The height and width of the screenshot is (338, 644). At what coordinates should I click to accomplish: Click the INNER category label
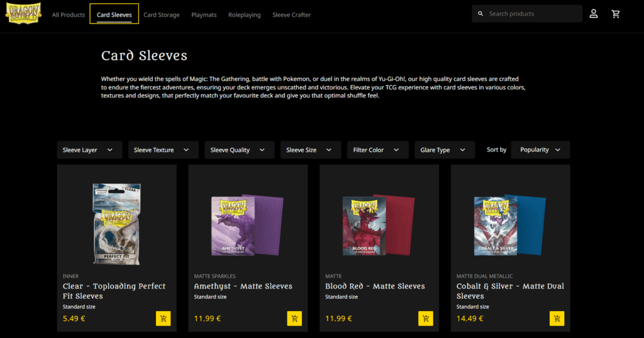(70, 276)
